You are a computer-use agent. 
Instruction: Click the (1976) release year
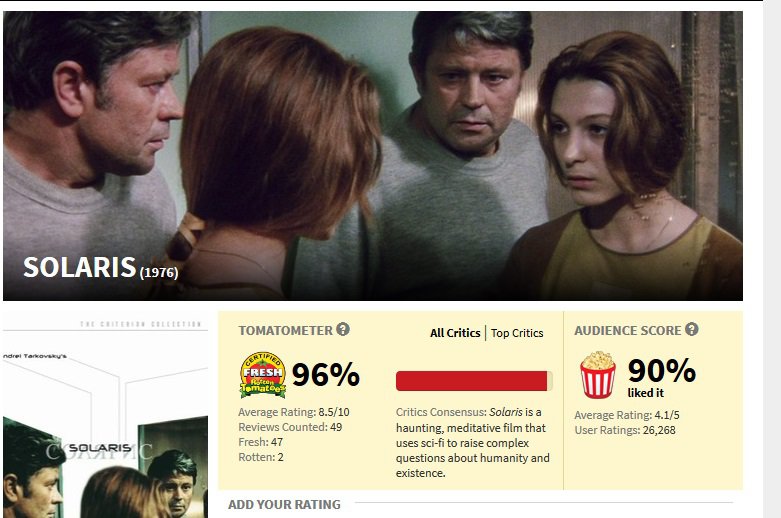(x=159, y=272)
